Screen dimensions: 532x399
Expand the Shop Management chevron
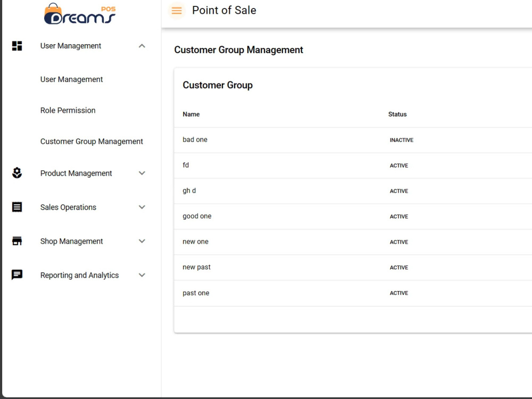pos(142,241)
